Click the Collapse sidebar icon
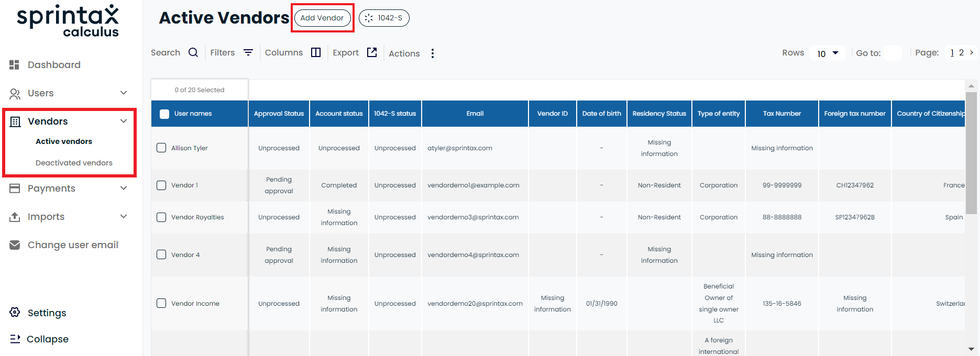The image size is (980, 356). 15,339
